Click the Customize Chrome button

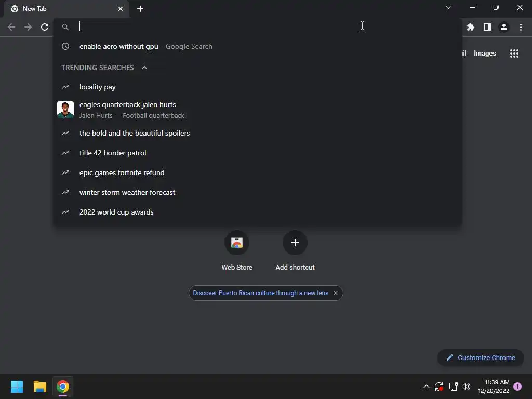[481, 357]
